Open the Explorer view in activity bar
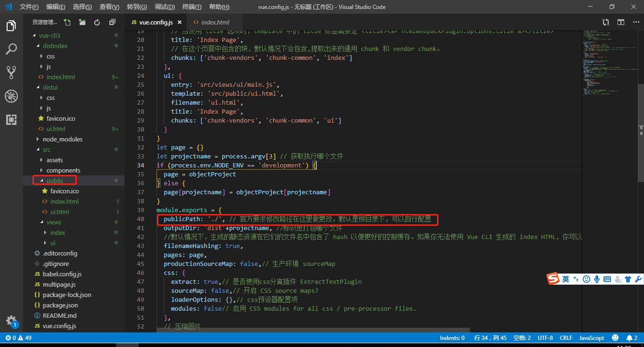This screenshot has height=347, width=644. [11, 26]
